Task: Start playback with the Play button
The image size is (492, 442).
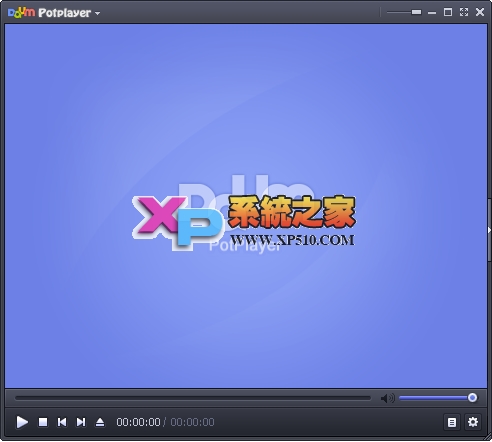Action: 22,422
